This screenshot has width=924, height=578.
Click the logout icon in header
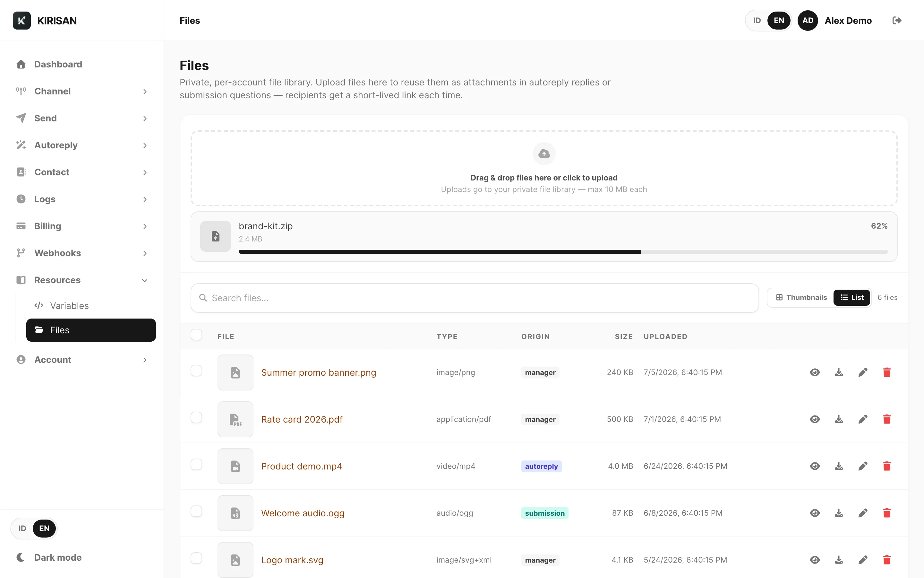(x=897, y=21)
